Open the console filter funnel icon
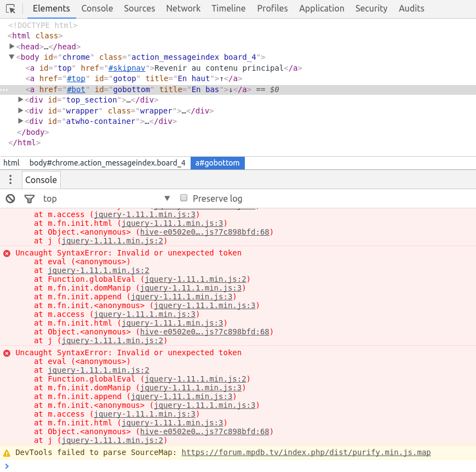 pos(29,198)
